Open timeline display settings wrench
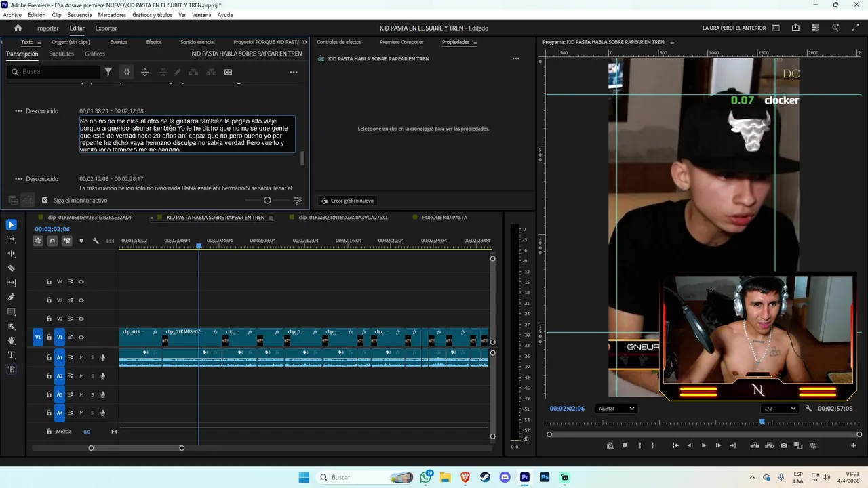 [96, 241]
